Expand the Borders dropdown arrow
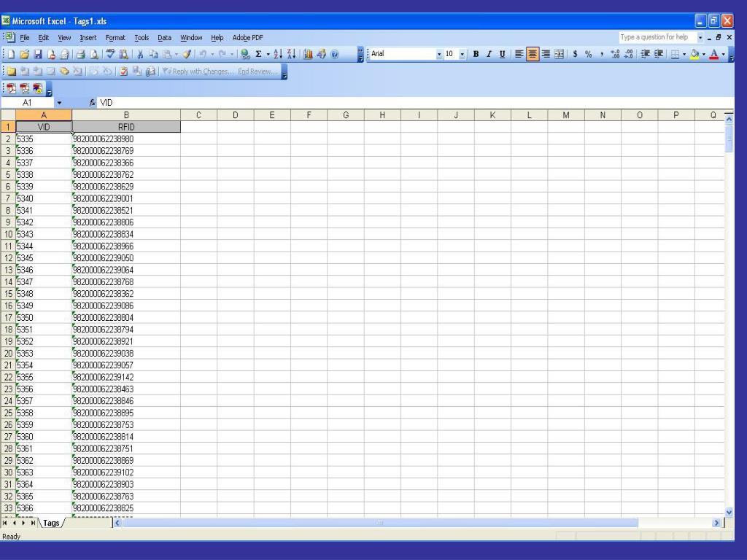Screen dimensions: 747x560 684,54
